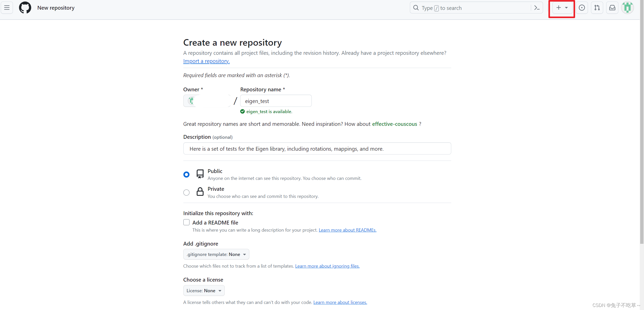Click inside the Description text field

317,149
